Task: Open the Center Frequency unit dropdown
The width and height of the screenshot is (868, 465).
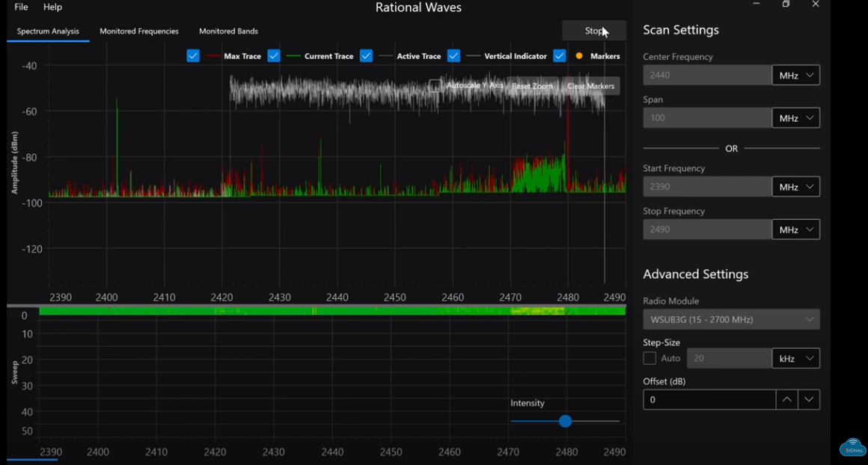Action: pyautogui.click(x=796, y=76)
